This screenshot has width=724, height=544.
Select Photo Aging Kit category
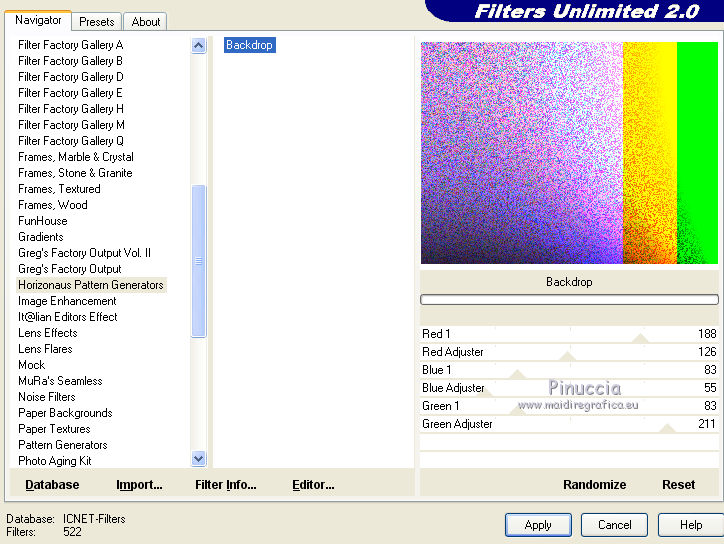tap(54, 461)
